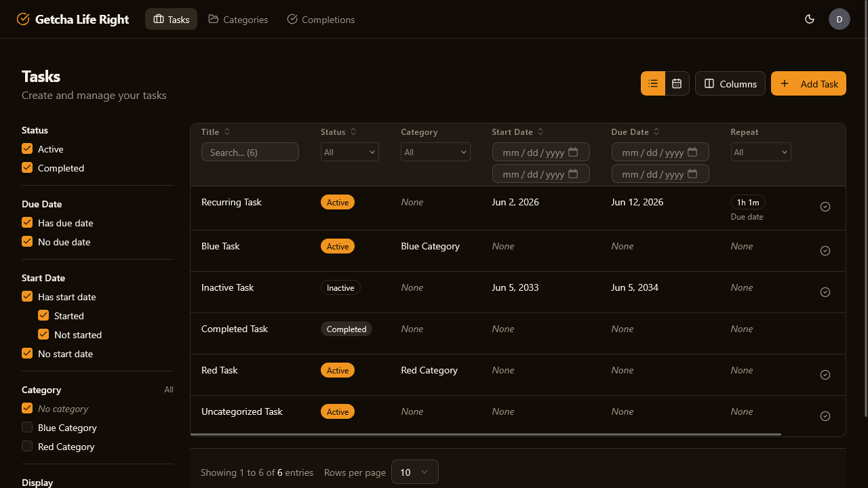Image resolution: width=868 pixels, height=488 pixels.
Task: Click the Title search input field
Action: click(250, 152)
